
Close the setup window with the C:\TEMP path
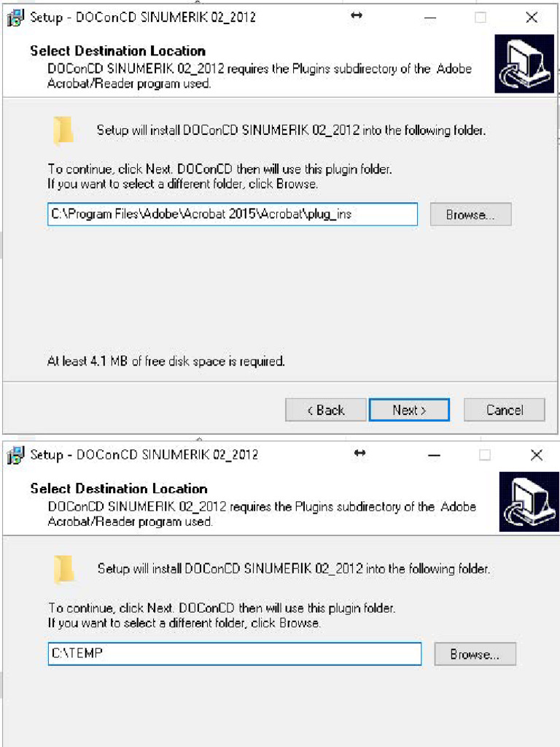click(x=536, y=455)
